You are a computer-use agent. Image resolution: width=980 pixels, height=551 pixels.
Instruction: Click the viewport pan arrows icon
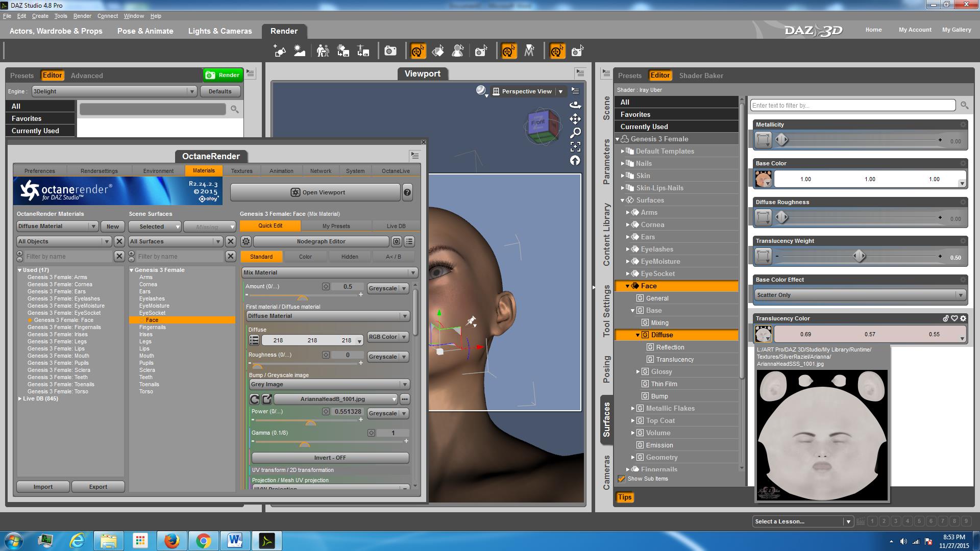(575, 119)
